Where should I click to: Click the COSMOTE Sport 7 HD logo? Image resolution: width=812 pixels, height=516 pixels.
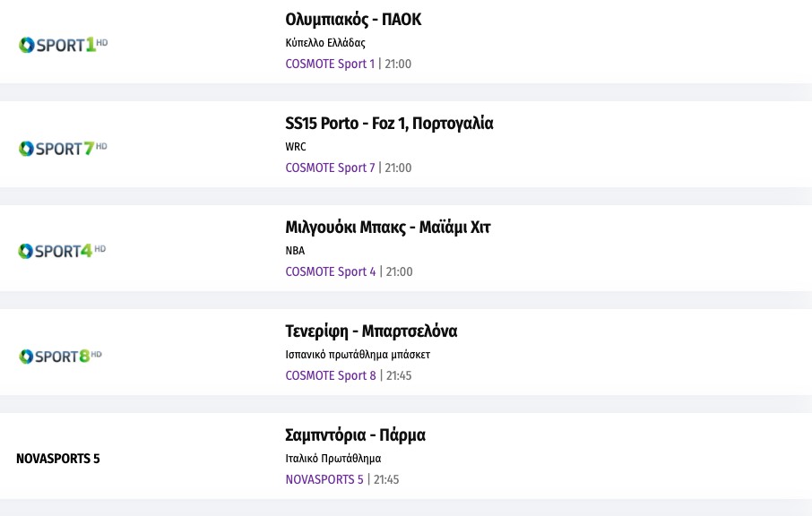click(x=63, y=149)
